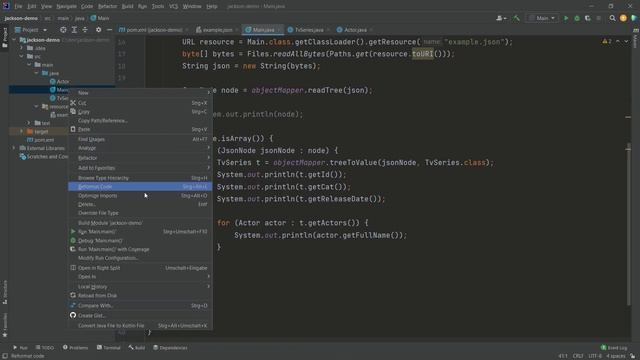
Task: Choose Create Gist in context menu
Action: (140, 316)
